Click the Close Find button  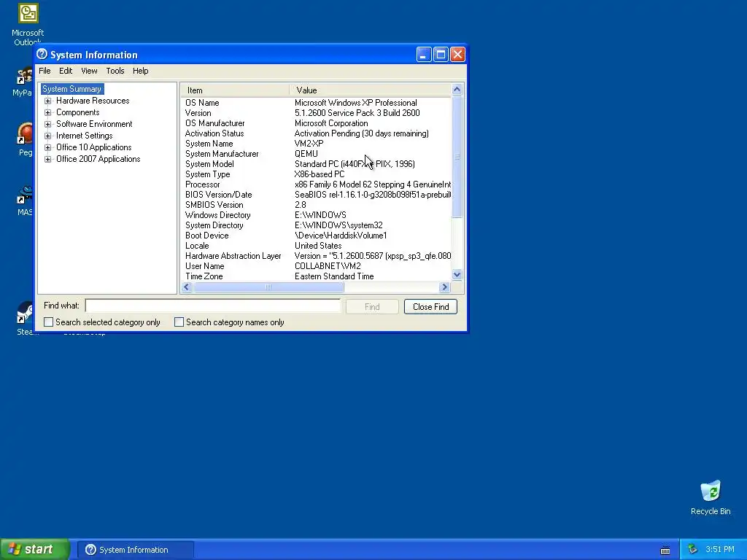point(430,307)
